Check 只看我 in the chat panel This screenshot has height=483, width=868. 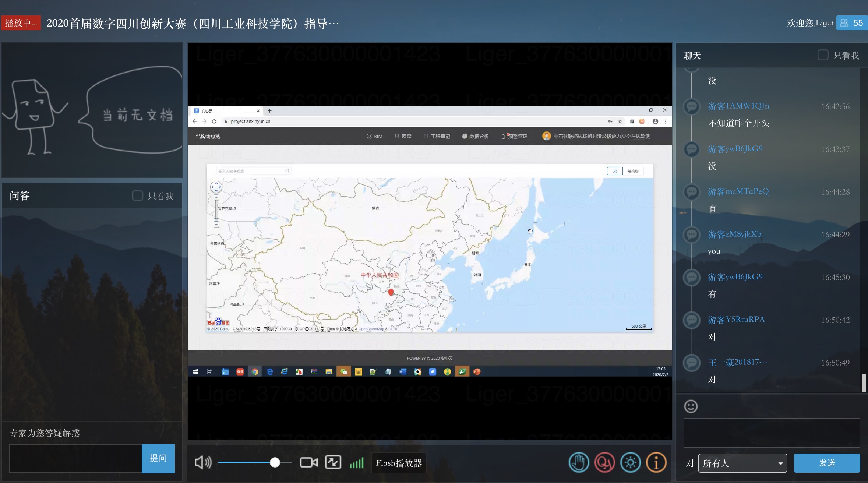point(823,55)
